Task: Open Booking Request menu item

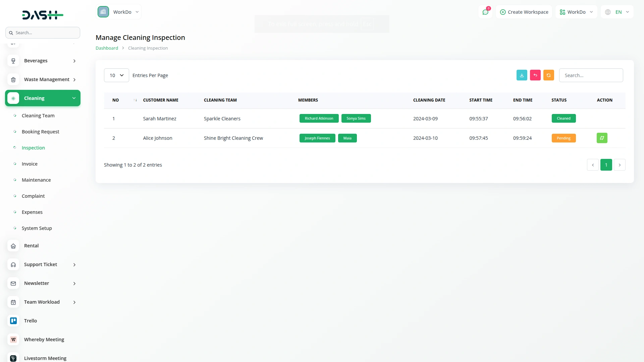Action: 40,132
